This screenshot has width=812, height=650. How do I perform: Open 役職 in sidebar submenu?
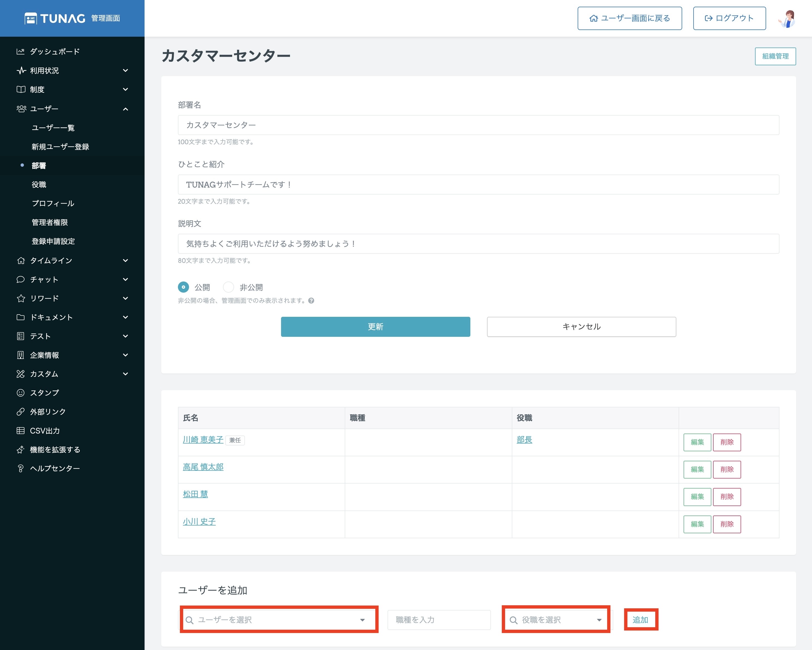click(39, 184)
